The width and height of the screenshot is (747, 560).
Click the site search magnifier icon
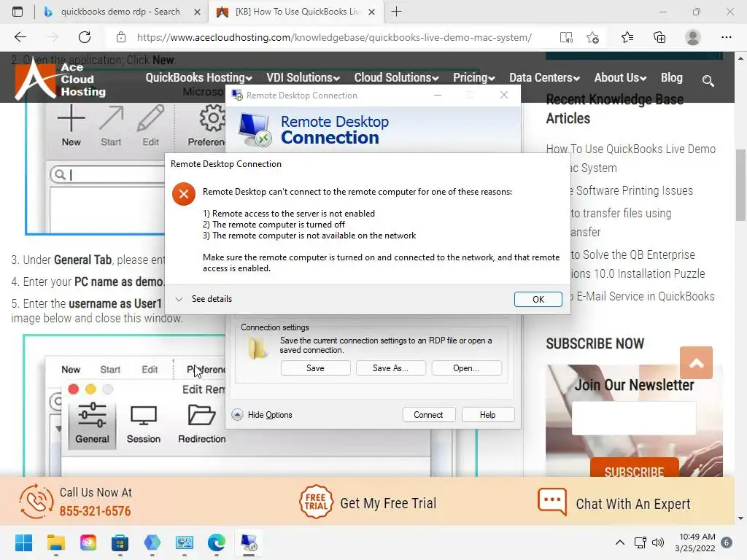708,81
